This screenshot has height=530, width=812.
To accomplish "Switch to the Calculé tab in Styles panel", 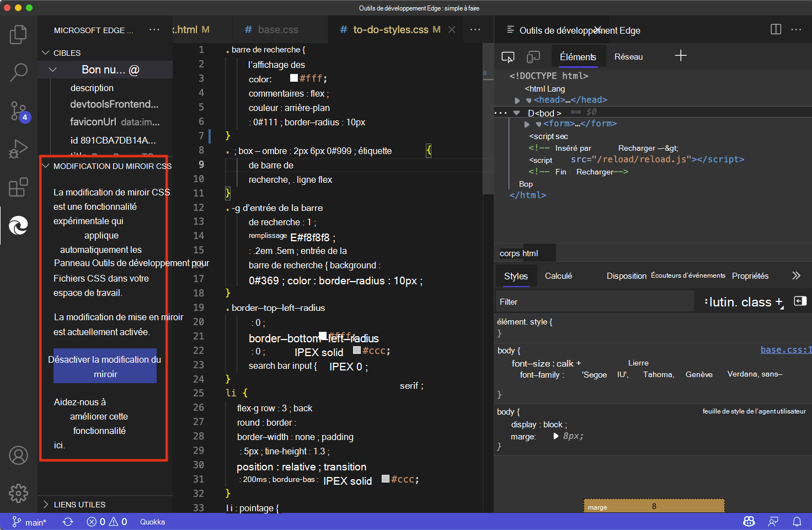I will [558, 275].
